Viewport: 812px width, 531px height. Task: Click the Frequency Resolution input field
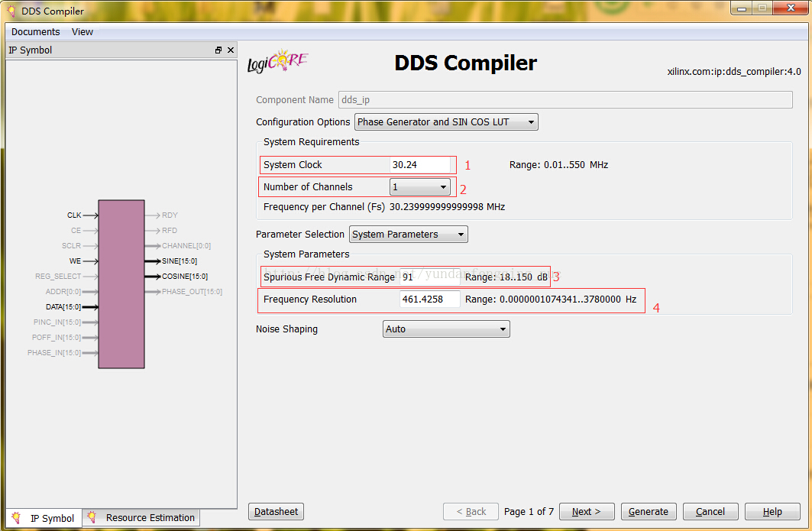[x=430, y=299]
